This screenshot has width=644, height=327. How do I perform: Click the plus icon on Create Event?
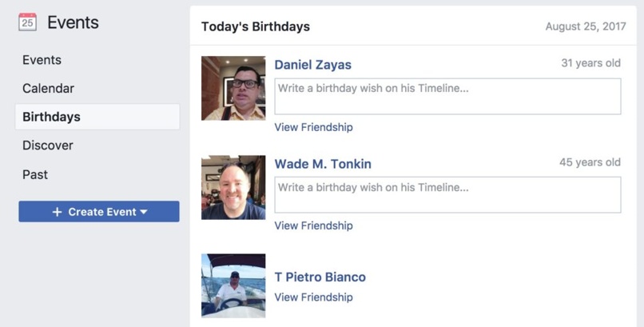click(57, 212)
